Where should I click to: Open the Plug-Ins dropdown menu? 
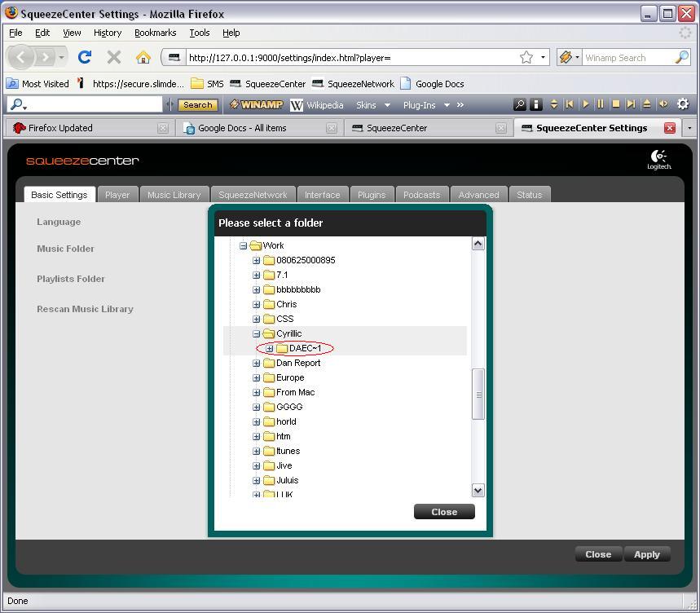(x=426, y=105)
